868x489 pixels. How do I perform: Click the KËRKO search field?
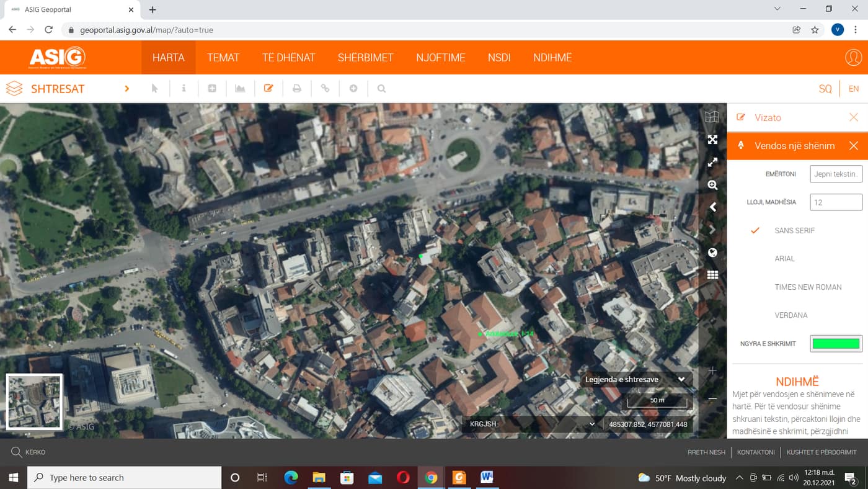pos(35,452)
